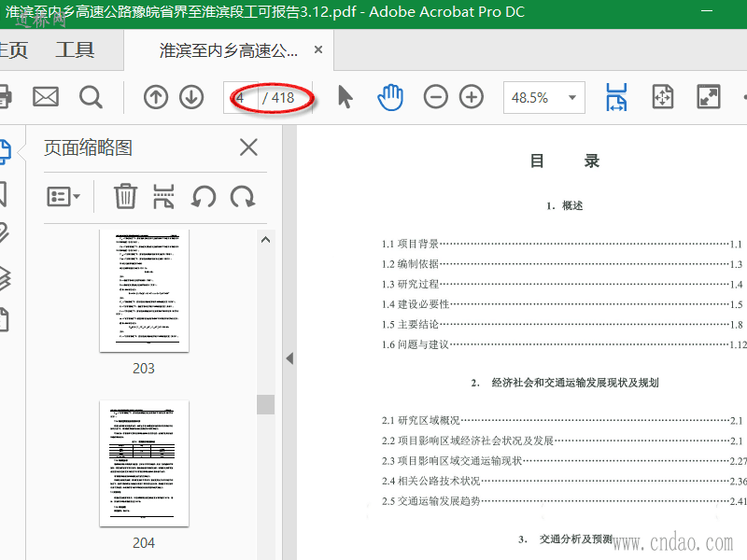Click the 页面缩略图 panel title

[88, 147]
